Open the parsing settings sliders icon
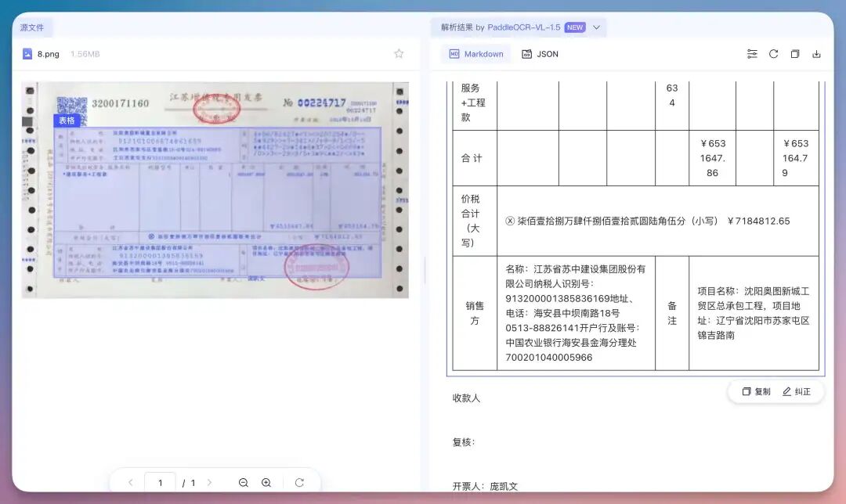846x504 pixels. click(753, 54)
